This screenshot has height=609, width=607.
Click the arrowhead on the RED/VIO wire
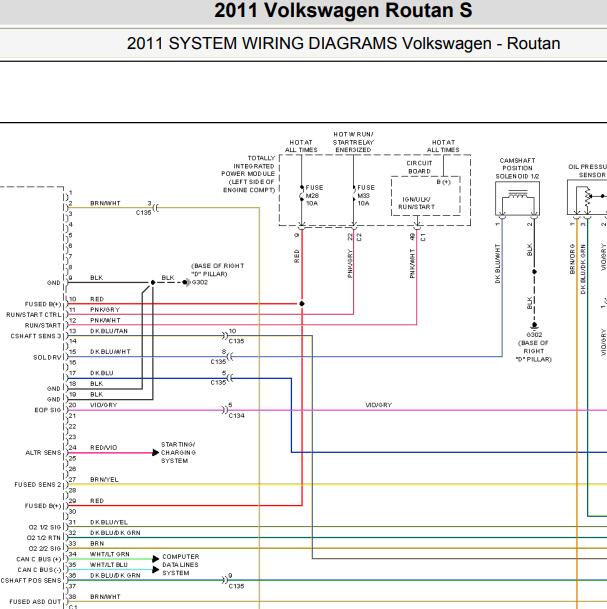(155, 452)
